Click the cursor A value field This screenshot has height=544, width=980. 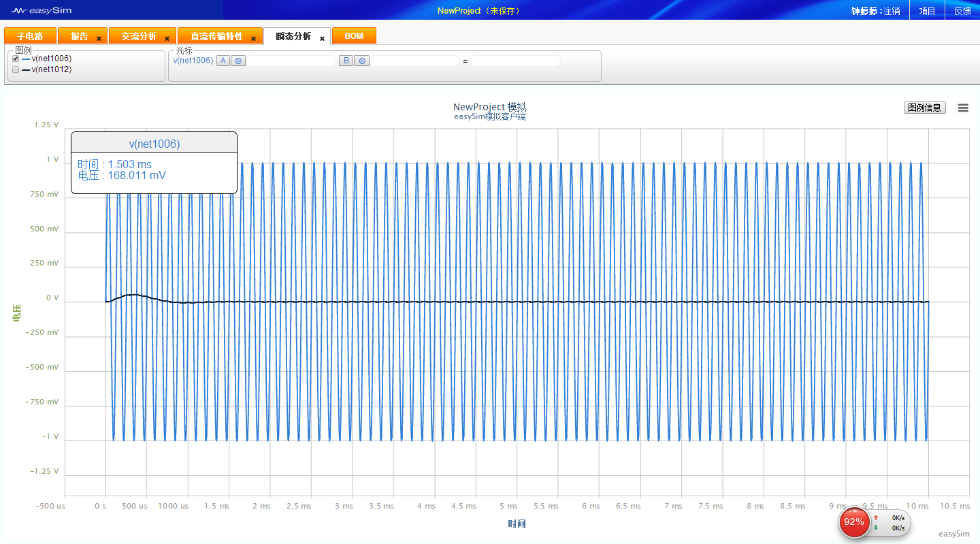(291, 61)
